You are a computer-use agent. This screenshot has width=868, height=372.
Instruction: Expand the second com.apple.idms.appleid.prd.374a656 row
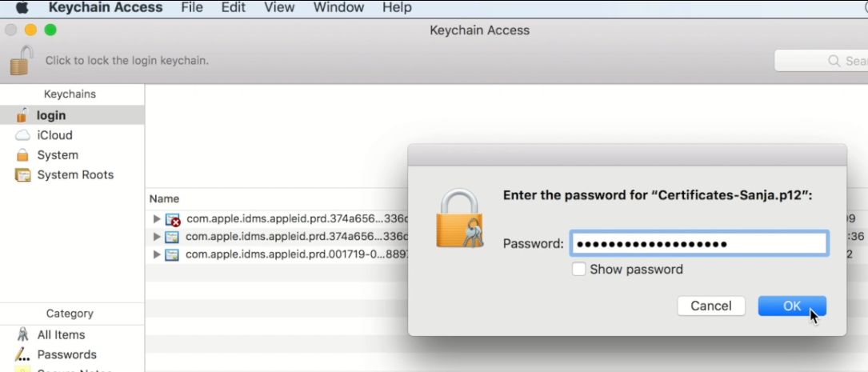click(157, 237)
